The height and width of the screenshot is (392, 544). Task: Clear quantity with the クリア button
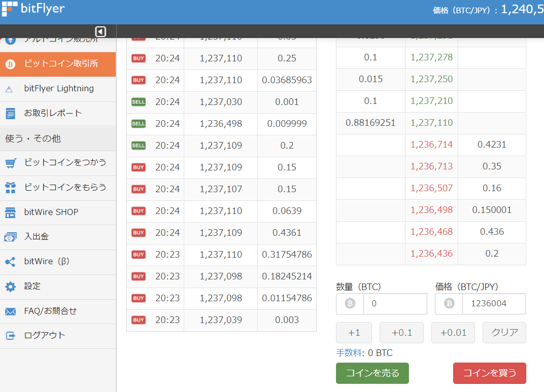[504, 333]
